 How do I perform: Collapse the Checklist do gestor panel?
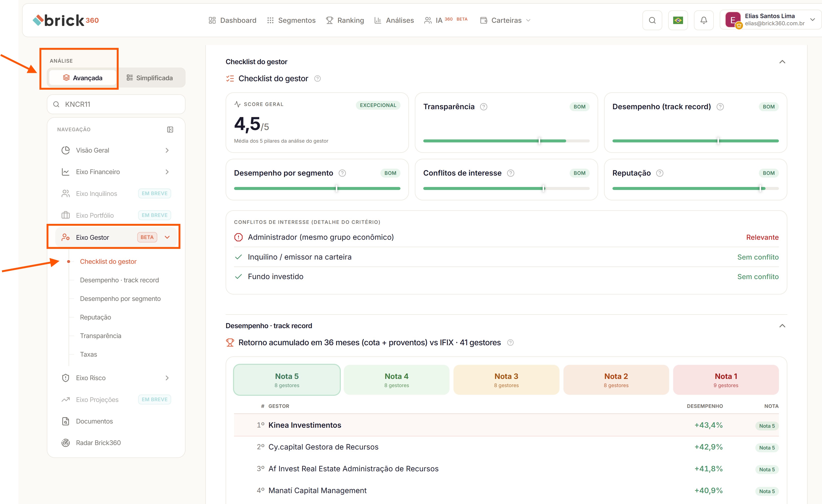782,62
